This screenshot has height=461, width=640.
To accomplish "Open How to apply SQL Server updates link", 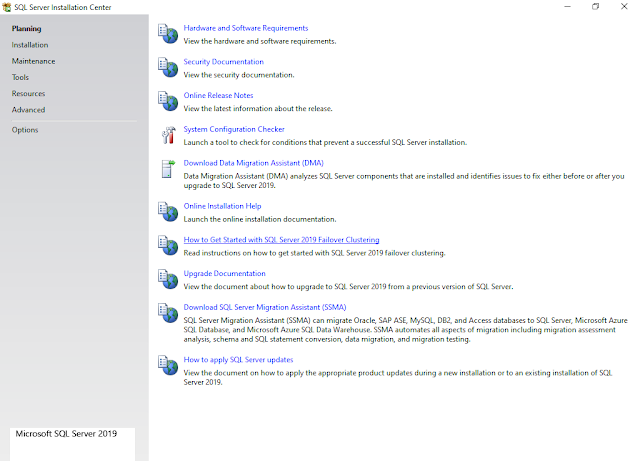I will click(238, 360).
